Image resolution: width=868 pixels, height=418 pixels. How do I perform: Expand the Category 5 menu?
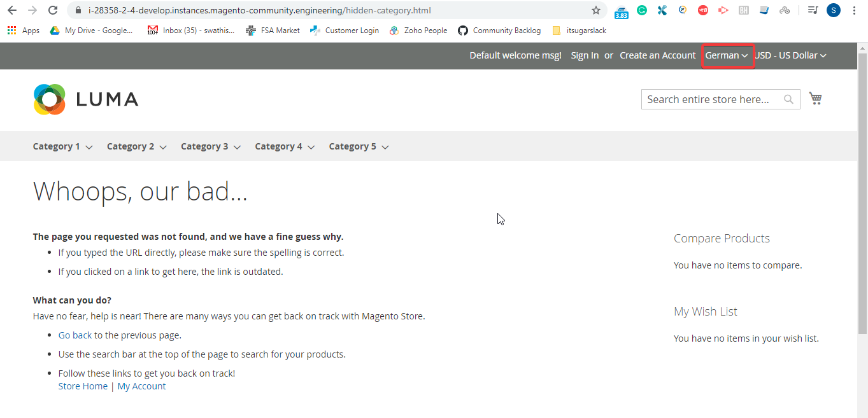(x=359, y=146)
